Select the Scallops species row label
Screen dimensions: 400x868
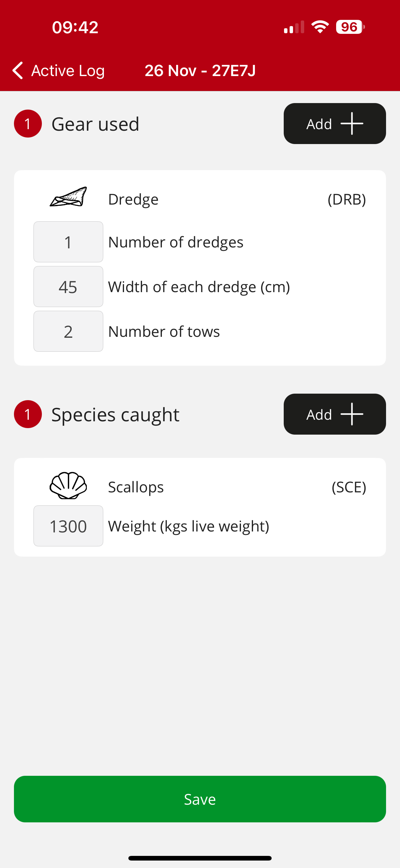tap(136, 487)
